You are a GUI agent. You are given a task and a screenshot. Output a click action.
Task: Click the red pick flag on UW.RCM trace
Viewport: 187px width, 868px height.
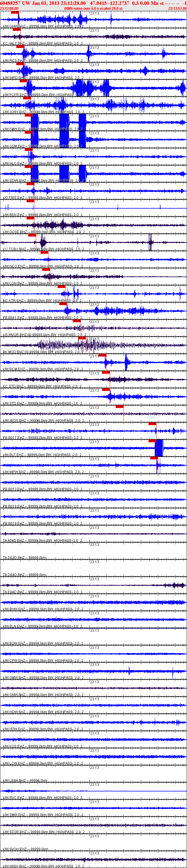point(102,355)
